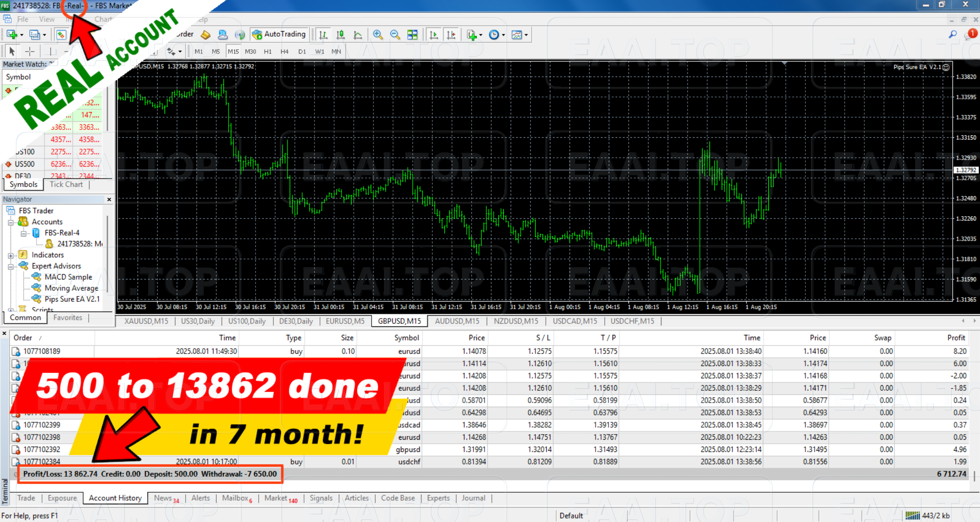
Task: Open a new chart with the New Chart icon
Action: tap(11, 34)
